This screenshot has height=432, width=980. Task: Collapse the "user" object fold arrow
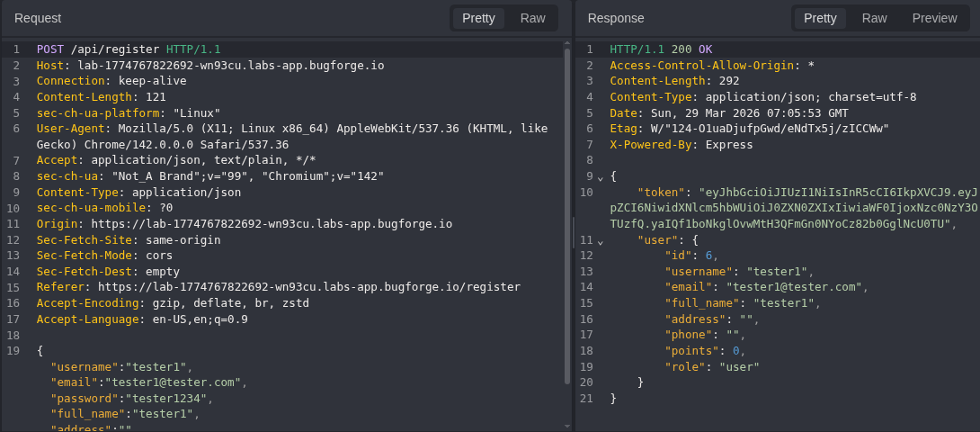[601, 241]
